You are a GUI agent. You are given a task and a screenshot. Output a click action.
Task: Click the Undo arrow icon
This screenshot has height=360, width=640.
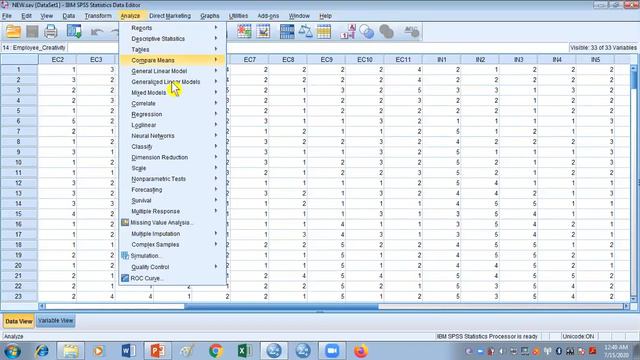tap(97, 31)
